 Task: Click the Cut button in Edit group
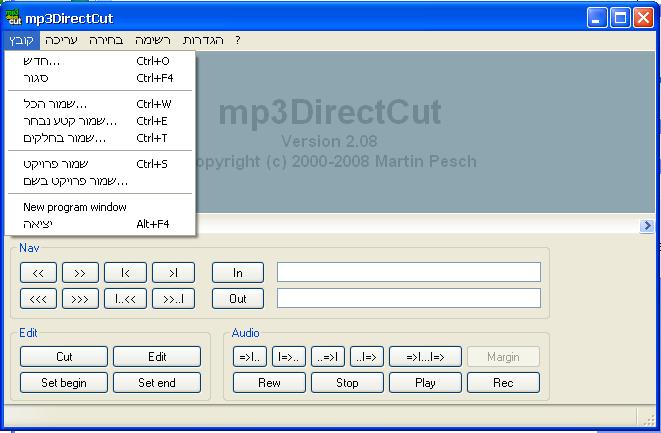coord(64,357)
